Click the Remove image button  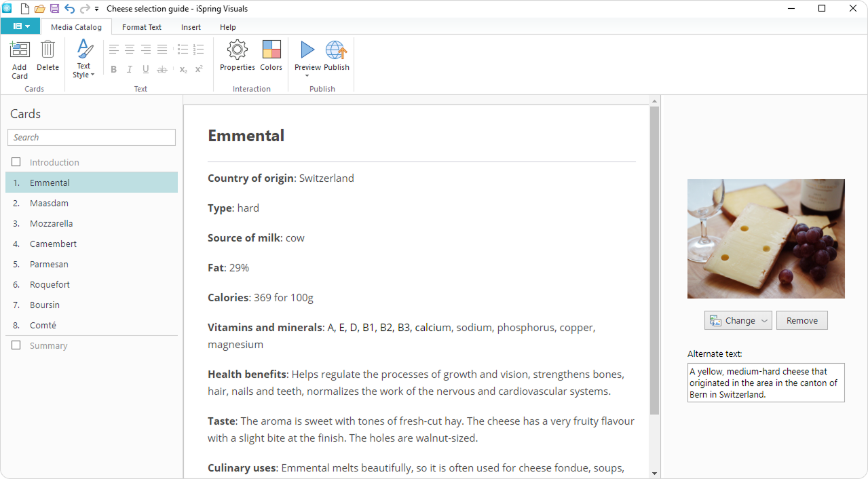click(x=801, y=321)
